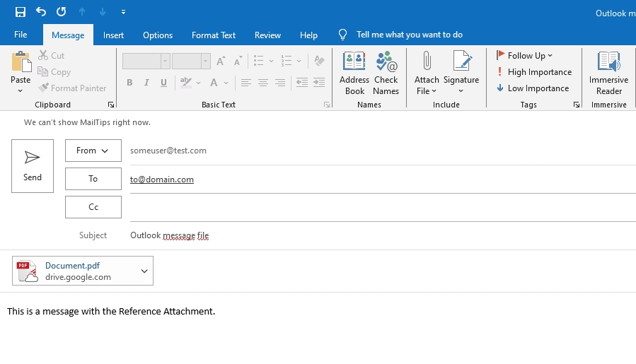Click the To recipients button
Image resolution: width=636 pixels, height=364 pixels.
(93, 179)
